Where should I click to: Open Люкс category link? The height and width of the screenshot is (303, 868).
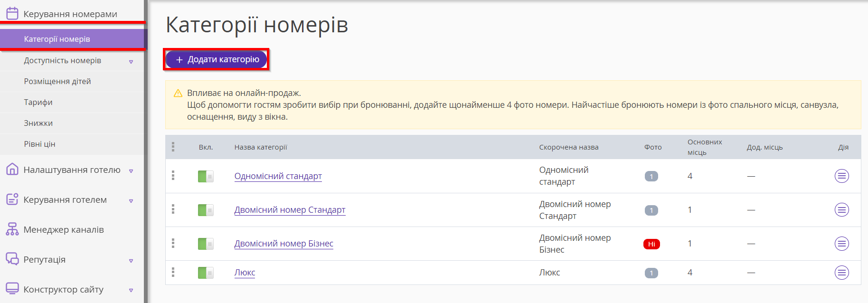point(245,273)
